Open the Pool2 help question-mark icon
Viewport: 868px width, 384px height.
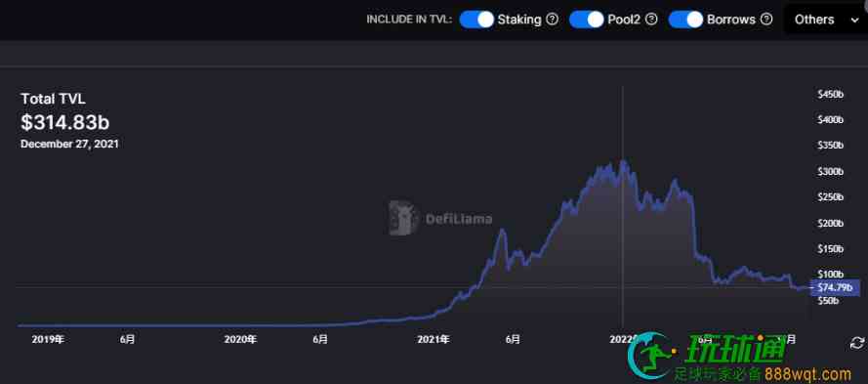click(x=651, y=20)
